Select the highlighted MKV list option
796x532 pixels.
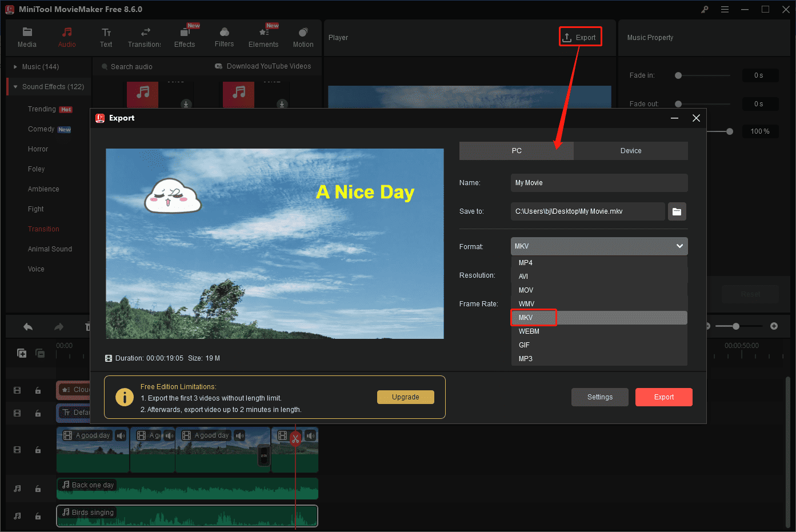[599, 318]
